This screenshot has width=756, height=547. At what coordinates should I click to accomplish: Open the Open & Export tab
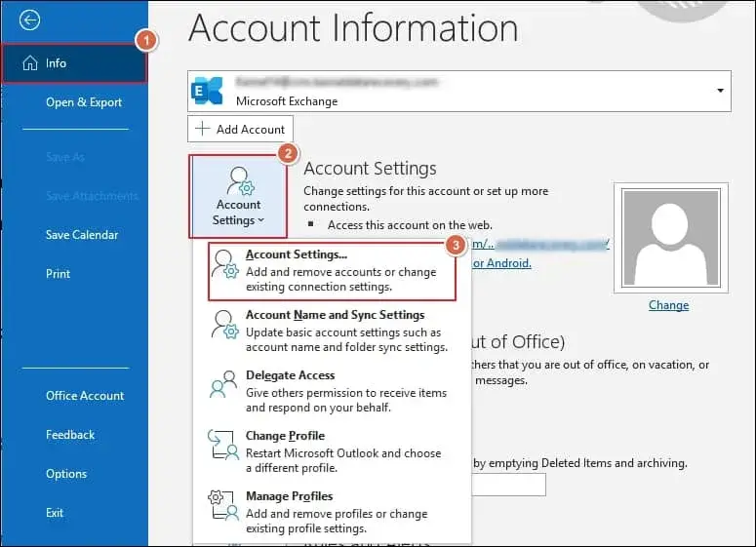pos(84,102)
